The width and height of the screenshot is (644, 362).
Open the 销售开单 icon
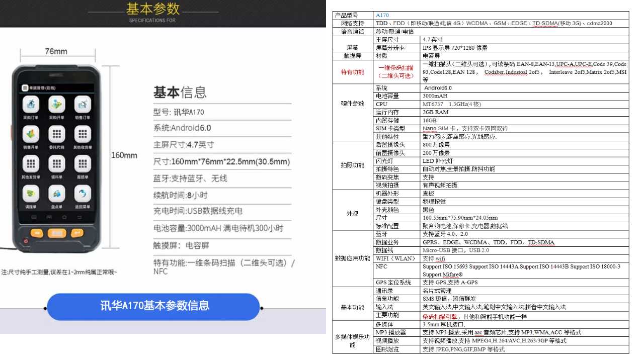pos(31,134)
